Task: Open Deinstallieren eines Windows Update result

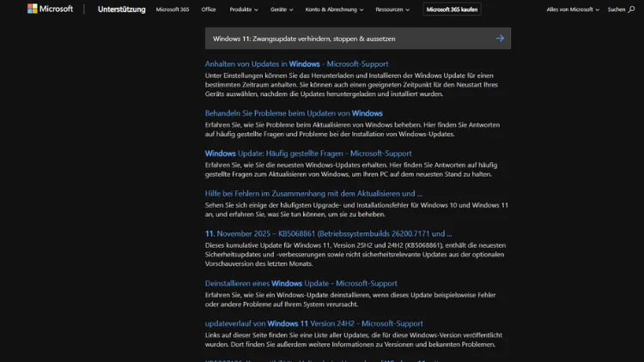Action: (x=301, y=283)
